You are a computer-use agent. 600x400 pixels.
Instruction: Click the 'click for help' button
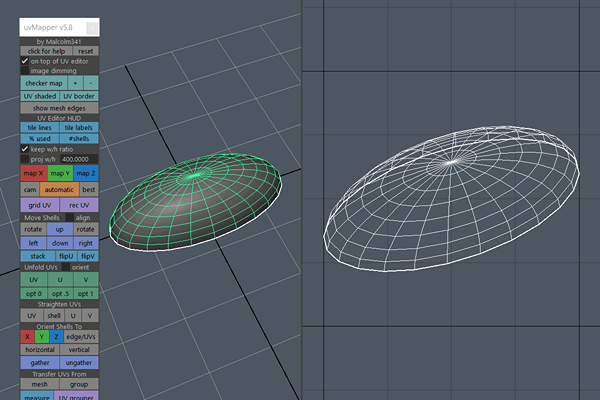coord(46,51)
